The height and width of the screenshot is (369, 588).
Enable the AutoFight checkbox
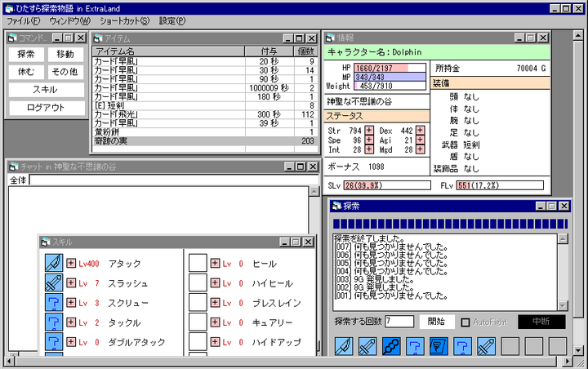click(x=465, y=322)
